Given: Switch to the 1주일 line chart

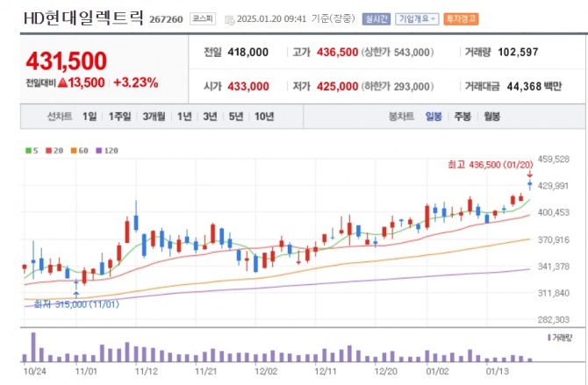Looking at the screenshot, I should coord(119,117).
